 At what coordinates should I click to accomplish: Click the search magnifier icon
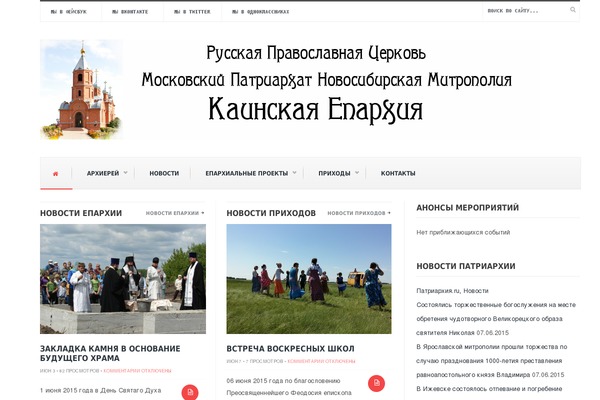coord(573,10)
